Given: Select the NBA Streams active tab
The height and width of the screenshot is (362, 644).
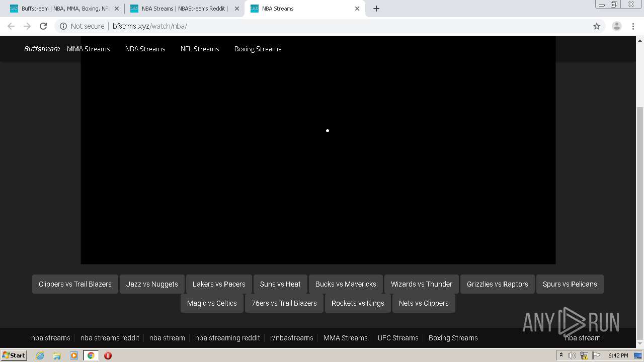Looking at the screenshot, I should click(x=305, y=9).
